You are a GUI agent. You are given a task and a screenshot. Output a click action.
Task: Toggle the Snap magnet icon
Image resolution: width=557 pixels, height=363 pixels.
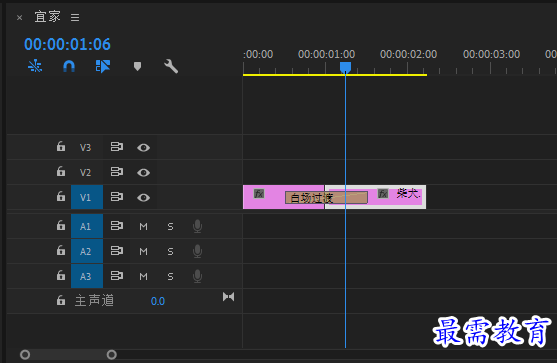pos(69,66)
